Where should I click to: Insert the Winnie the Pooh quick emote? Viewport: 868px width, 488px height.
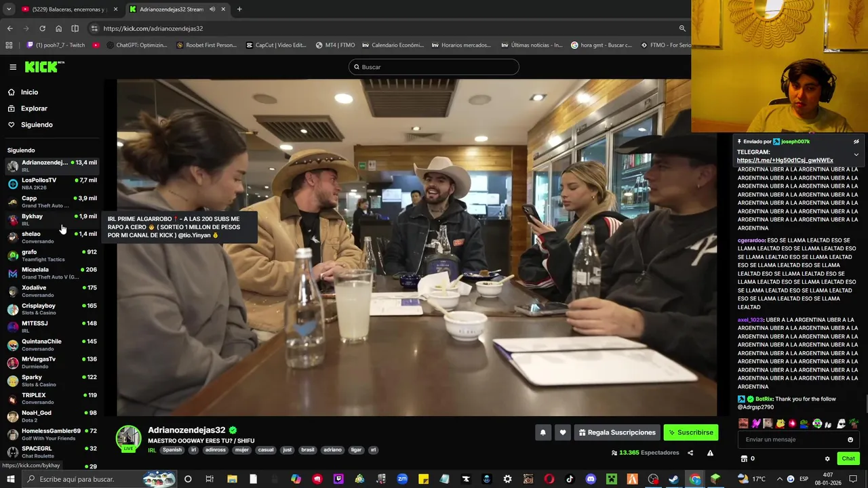click(x=781, y=424)
